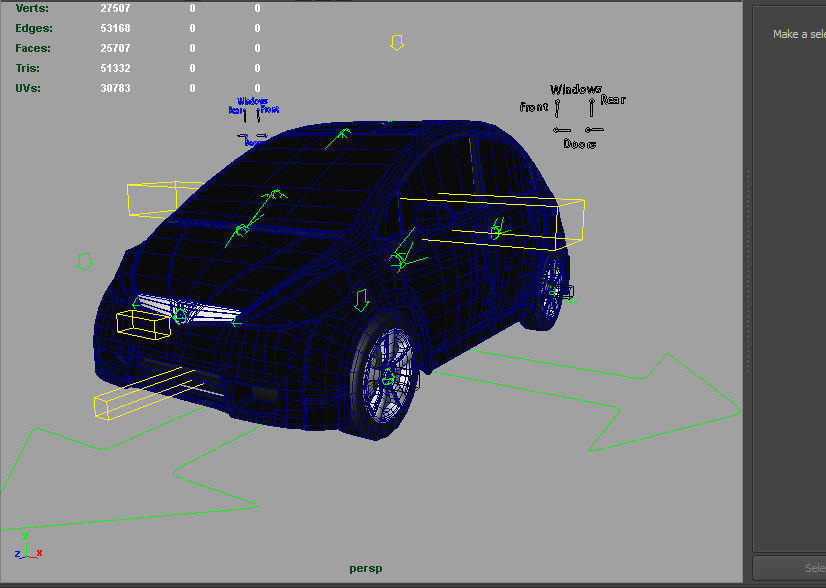The image size is (826, 588).
Task: Select the yellow down-arrow control above the car roof
Action: [x=397, y=43]
